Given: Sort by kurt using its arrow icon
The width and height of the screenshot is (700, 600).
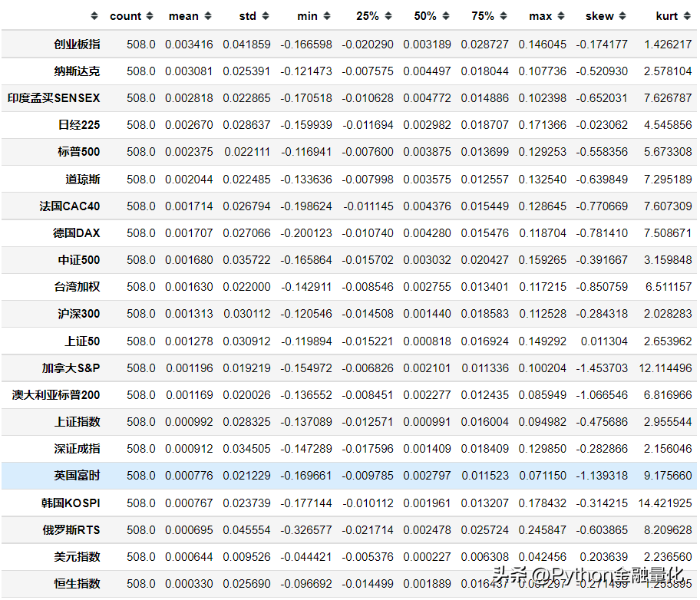Looking at the screenshot, I should point(687,16).
